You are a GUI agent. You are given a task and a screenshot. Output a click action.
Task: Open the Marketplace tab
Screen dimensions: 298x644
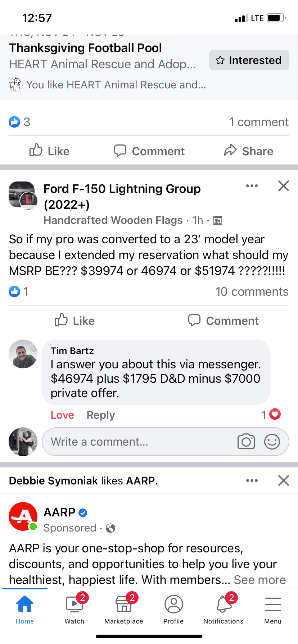tap(124, 608)
